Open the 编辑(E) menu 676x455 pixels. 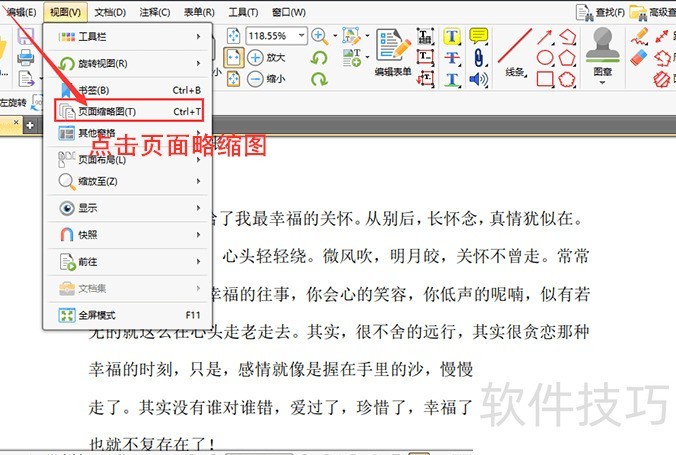point(22,13)
